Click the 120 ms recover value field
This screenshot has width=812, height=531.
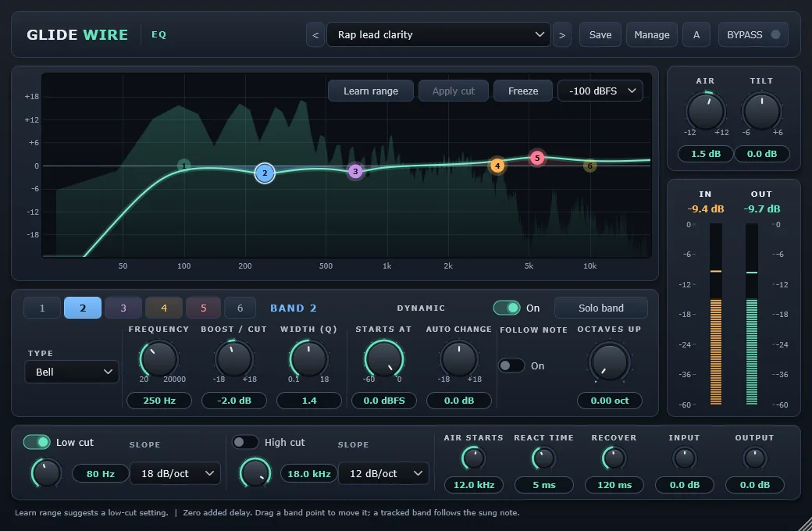coord(614,485)
